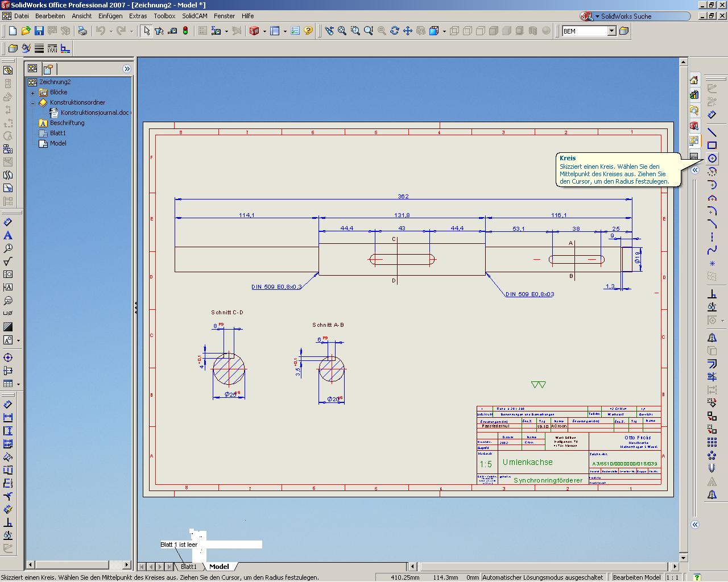Select Beschriftung in the feature tree
728x582 pixels.
click(67, 123)
